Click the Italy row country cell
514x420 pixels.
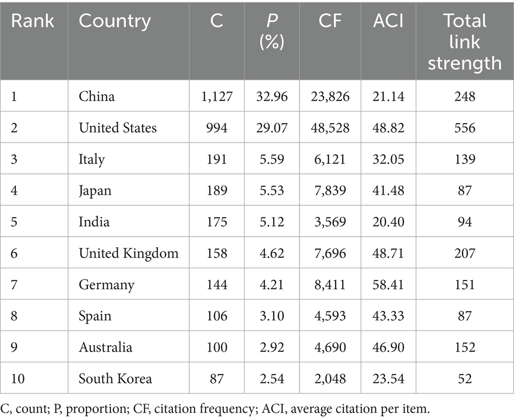point(92,159)
